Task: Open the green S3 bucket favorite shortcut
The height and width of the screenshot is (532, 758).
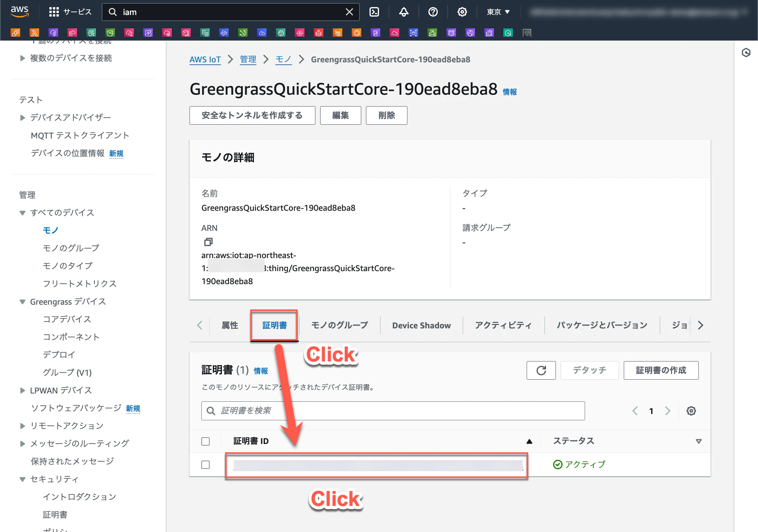Action: [x=110, y=33]
